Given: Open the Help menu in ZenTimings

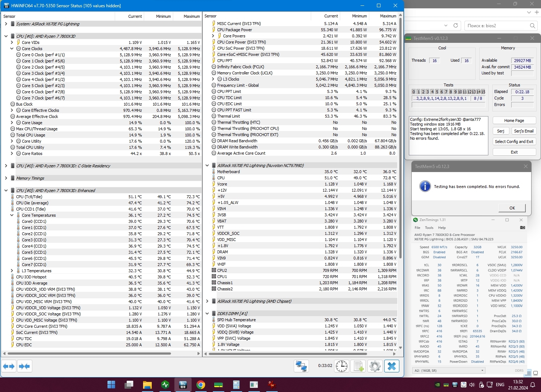Looking at the screenshot, I should click(442, 228).
